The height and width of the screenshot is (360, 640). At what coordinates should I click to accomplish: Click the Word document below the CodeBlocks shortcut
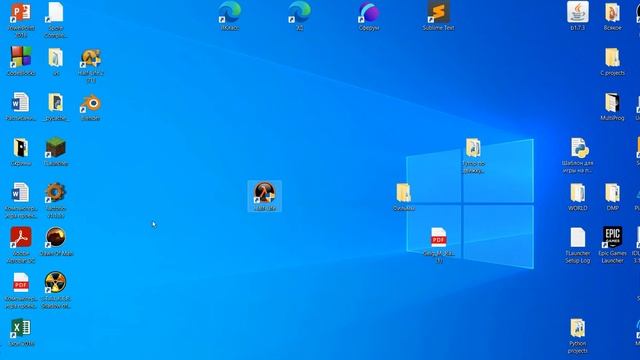[x=21, y=107]
